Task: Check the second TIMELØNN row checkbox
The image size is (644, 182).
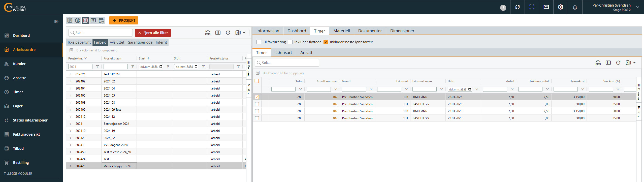Action: [x=257, y=111]
